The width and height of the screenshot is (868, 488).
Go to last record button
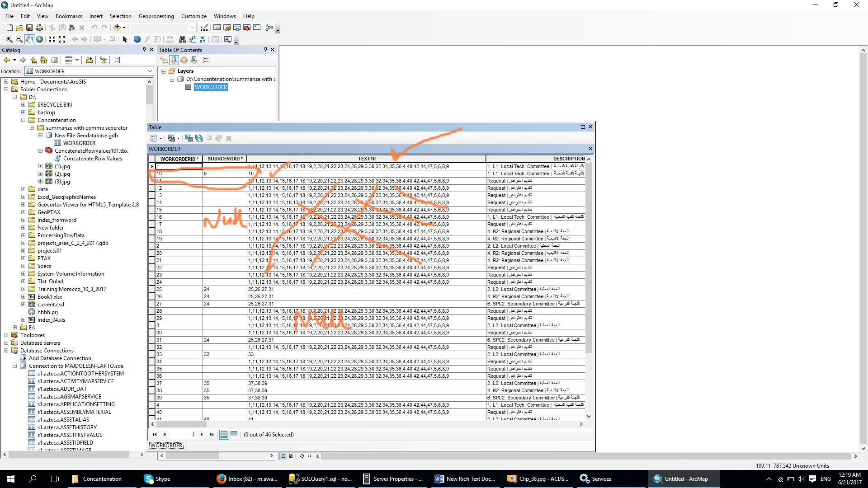click(211, 435)
